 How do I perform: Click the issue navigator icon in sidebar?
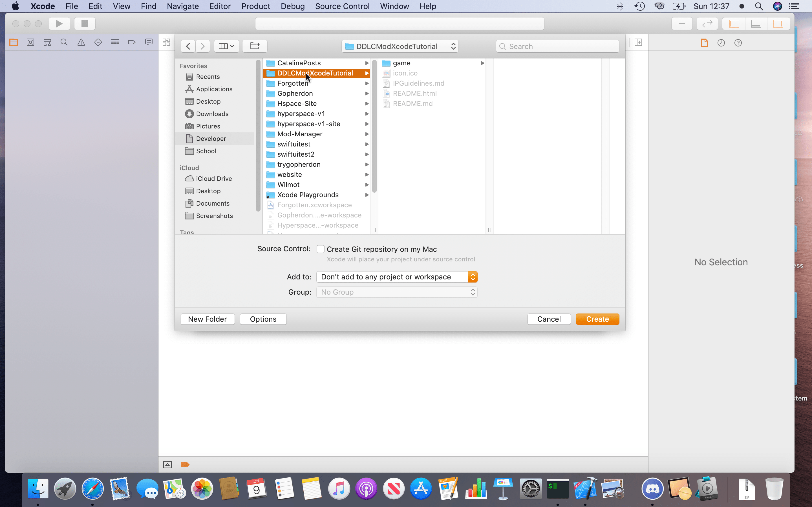pos(81,42)
